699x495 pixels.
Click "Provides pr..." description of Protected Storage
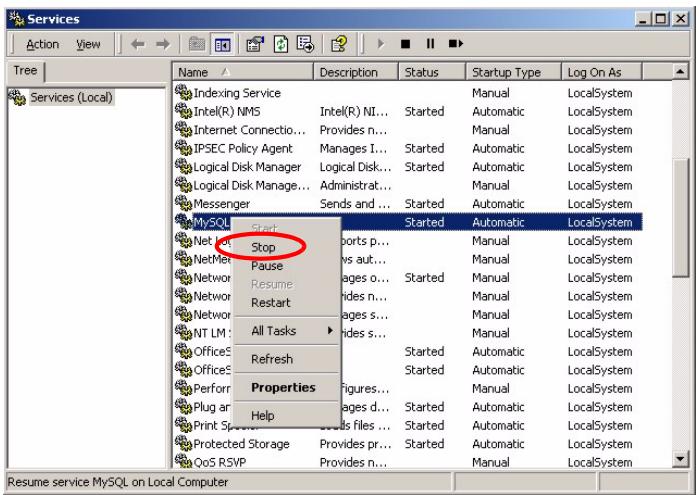coord(355,444)
